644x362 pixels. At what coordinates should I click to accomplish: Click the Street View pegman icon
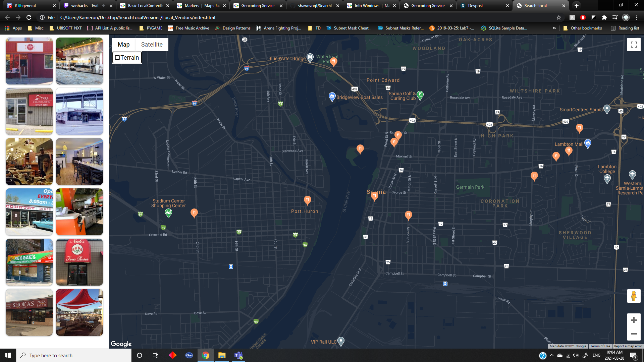634,296
